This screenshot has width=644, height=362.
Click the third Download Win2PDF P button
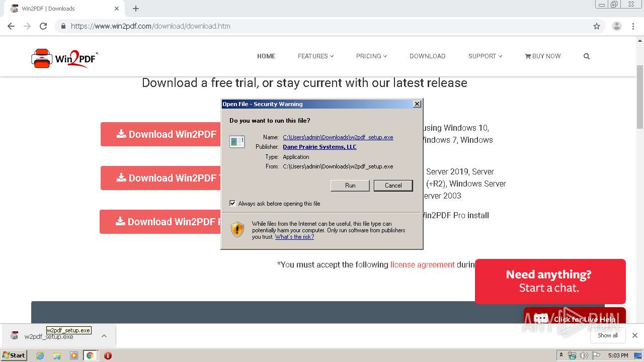point(160,222)
